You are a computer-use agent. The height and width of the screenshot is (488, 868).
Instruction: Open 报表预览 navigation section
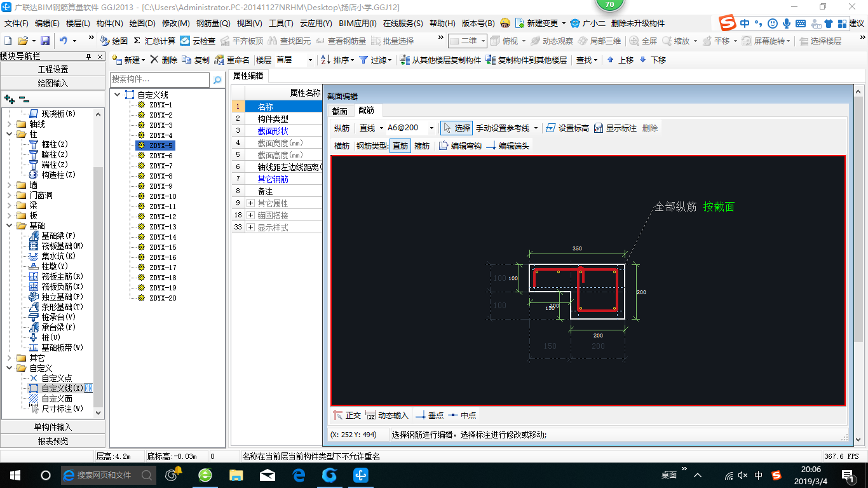pos(53,441)
